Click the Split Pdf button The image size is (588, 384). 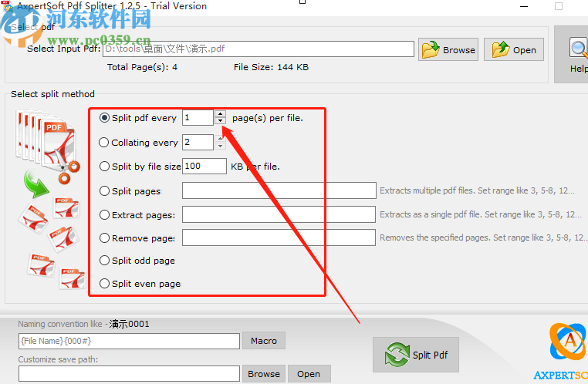click(416, 355)
